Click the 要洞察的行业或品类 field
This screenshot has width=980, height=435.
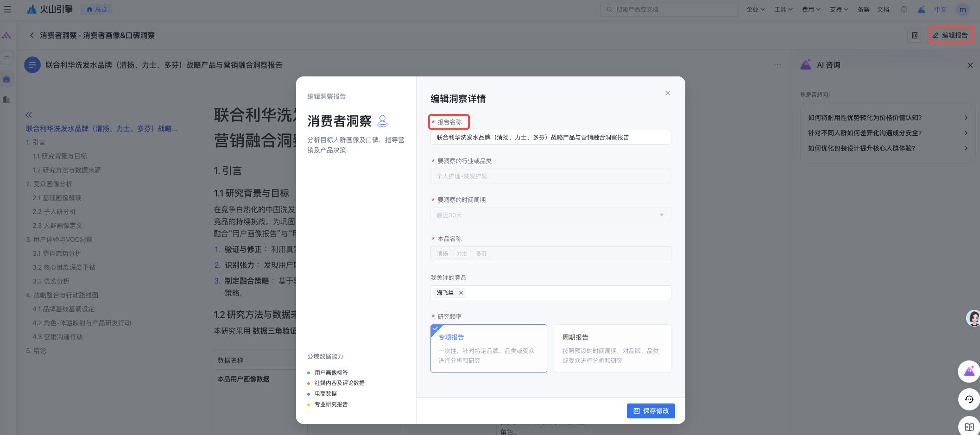click(x=550, y=176)
